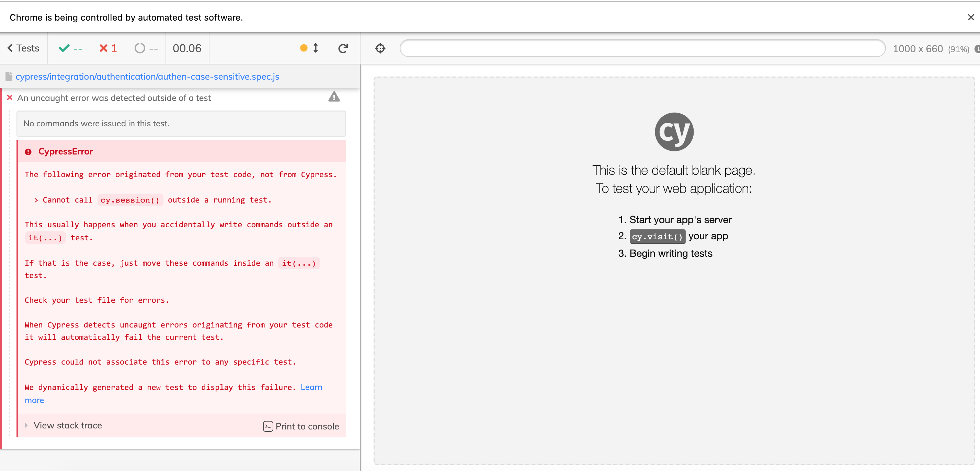Open the selector playground crosshair
Viewport: 980px width, 471px height.
click(x=380, y=48)
